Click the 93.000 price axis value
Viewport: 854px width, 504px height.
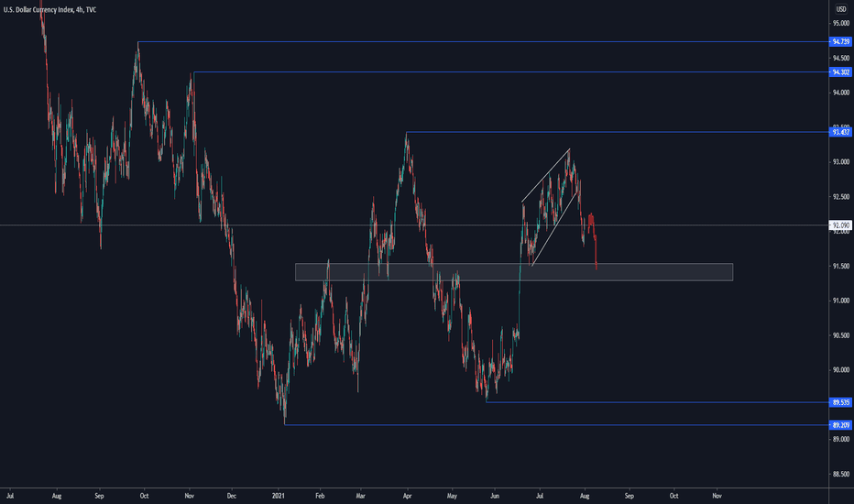coord(840,162)
